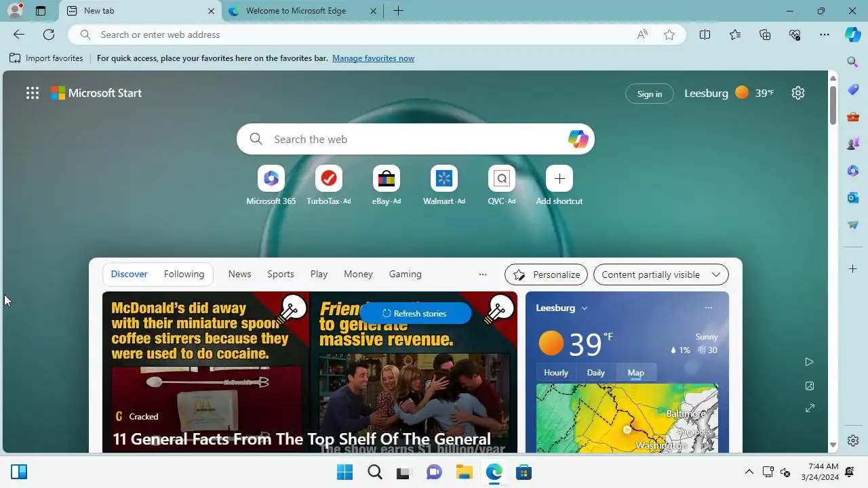Select the Discover feed tab

129,274
